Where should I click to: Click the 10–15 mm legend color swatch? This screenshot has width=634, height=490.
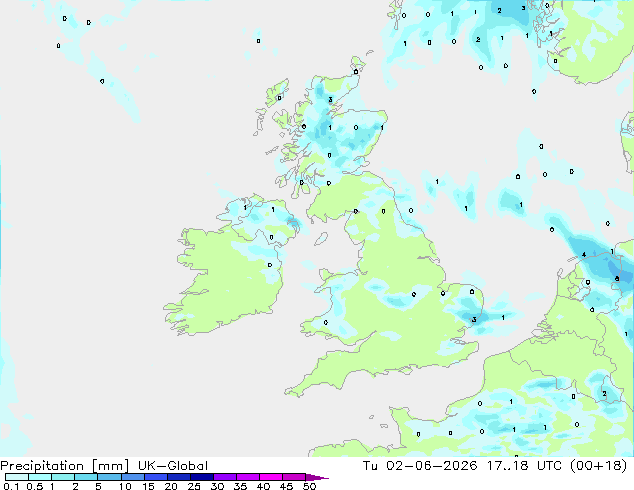coord(132,477)
